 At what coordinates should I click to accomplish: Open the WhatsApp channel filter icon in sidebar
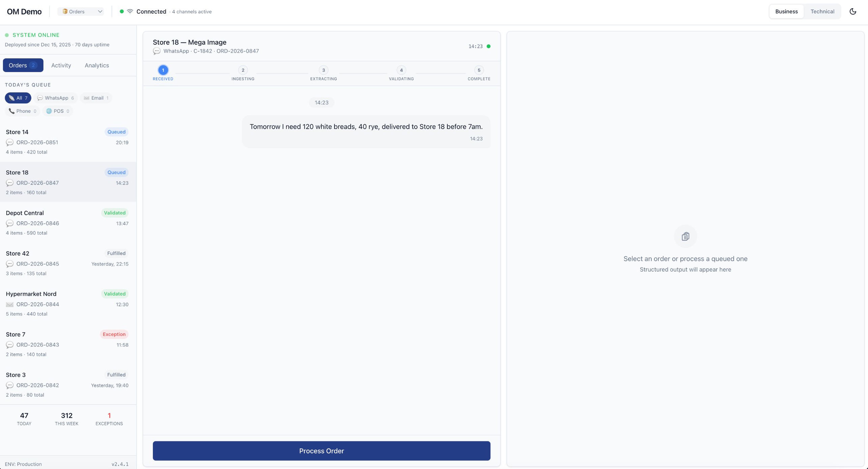[x=40, y=98]
